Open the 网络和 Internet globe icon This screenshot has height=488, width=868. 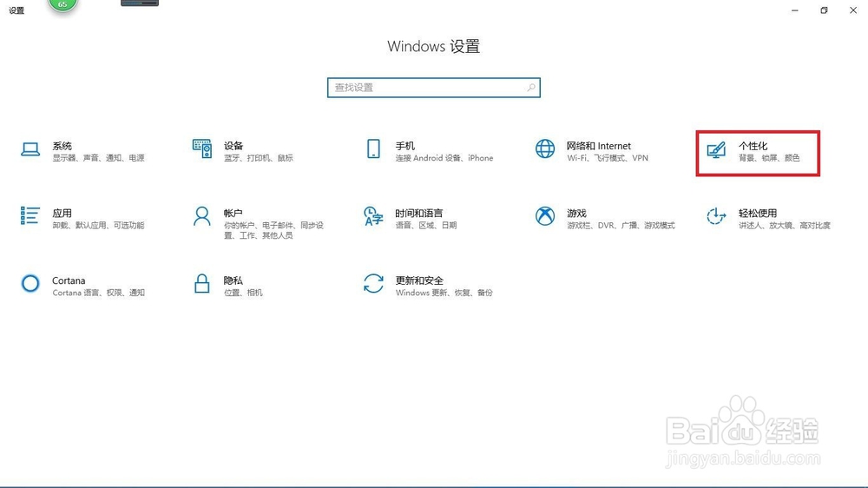tap(545, 149)
